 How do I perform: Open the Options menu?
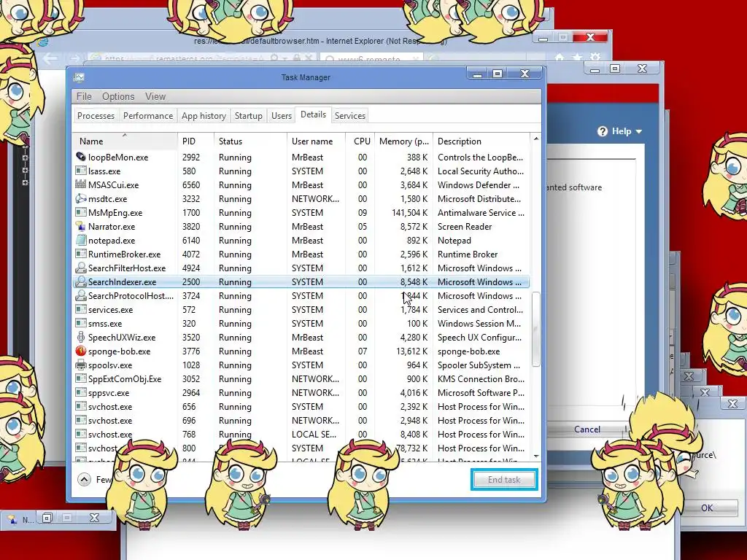pyautogui.click(x=118, y=96)
